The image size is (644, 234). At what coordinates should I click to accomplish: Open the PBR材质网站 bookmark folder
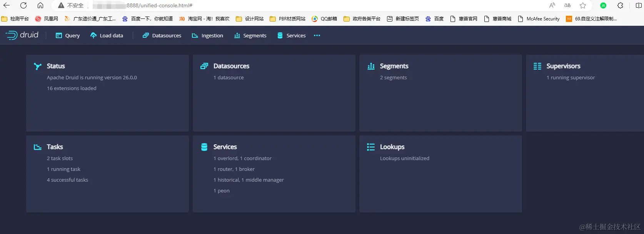click(x=287, y=18)
